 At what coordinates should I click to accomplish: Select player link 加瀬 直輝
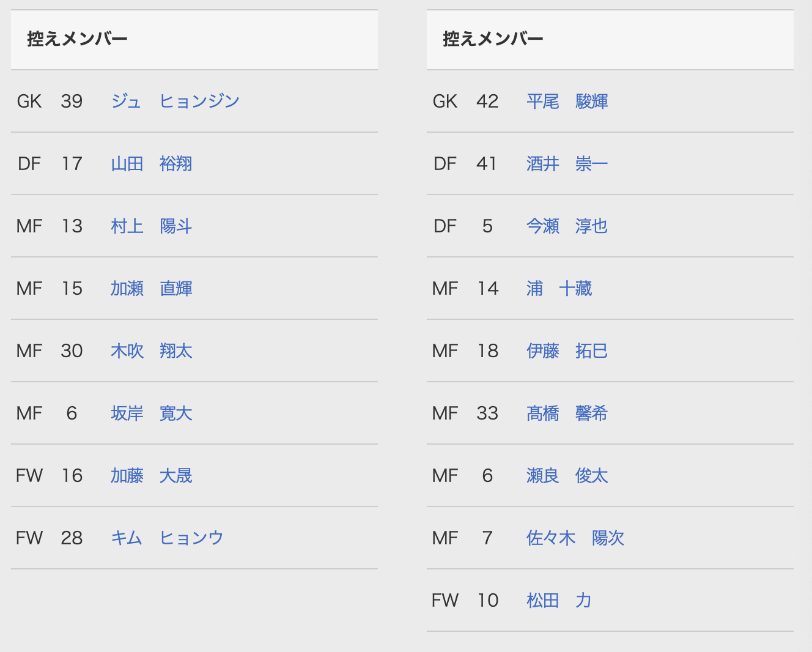pyautogui.click(x=151, y=289)
